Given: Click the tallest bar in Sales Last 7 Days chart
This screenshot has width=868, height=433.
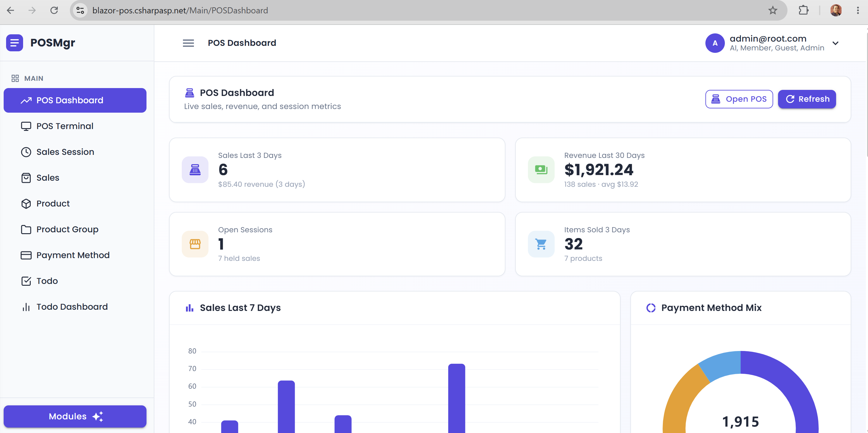Looking at the screenshot, I should 456,398.
